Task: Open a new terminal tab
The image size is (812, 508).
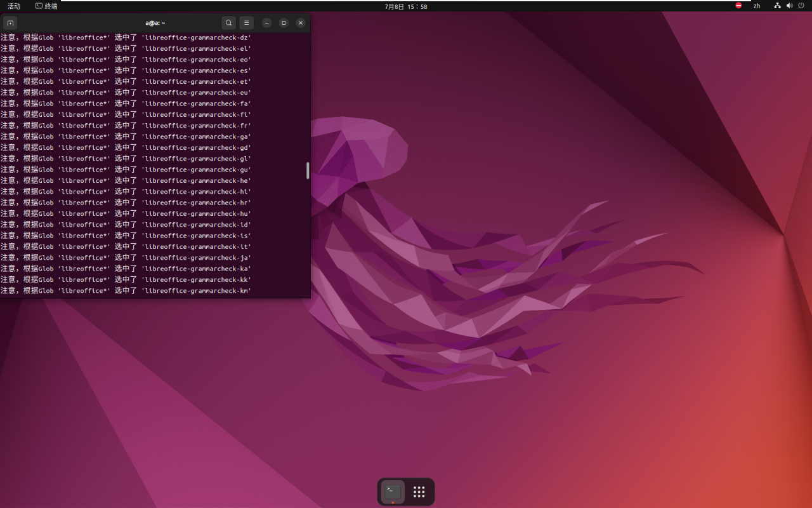Action: click(x=10, y=23)
